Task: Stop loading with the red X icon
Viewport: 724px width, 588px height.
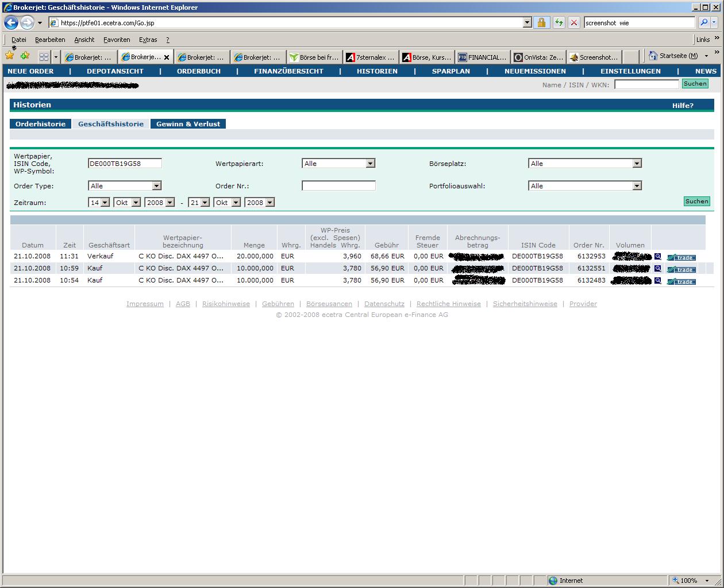Action: (x=574, y=22)
